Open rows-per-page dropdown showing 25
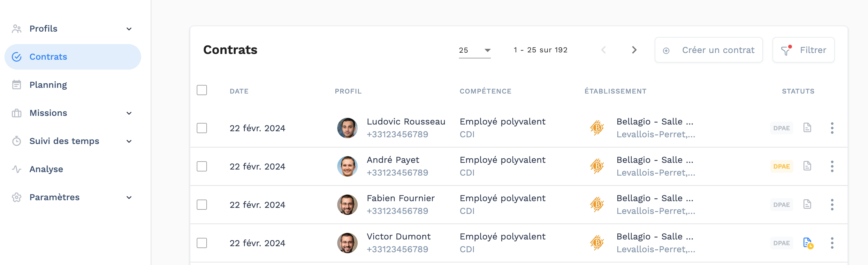This screenshot has height=265, width=868. (475, 50)
